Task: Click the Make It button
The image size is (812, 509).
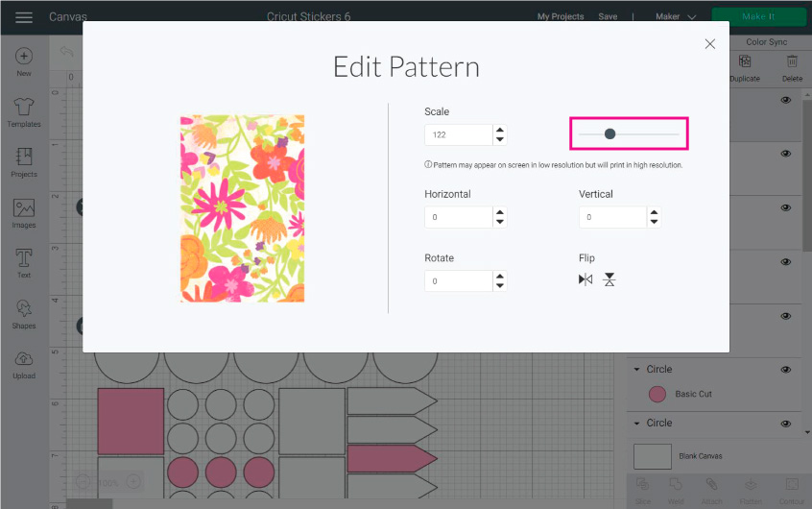Action: [758, 16]
